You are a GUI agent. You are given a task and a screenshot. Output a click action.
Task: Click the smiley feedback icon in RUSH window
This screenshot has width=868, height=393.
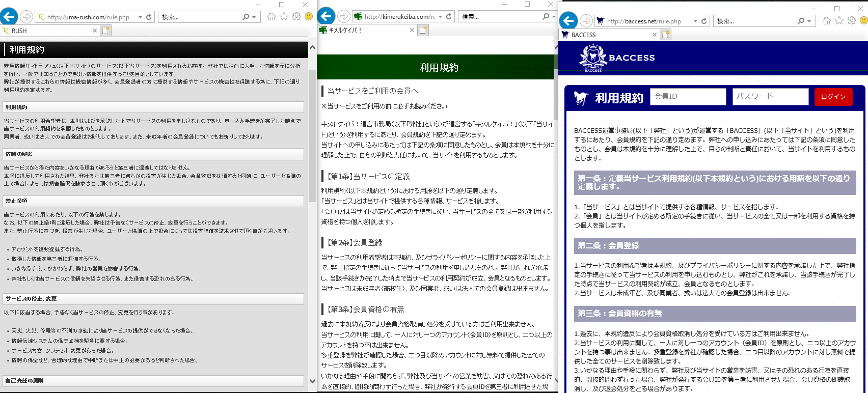tap(309, 16)
